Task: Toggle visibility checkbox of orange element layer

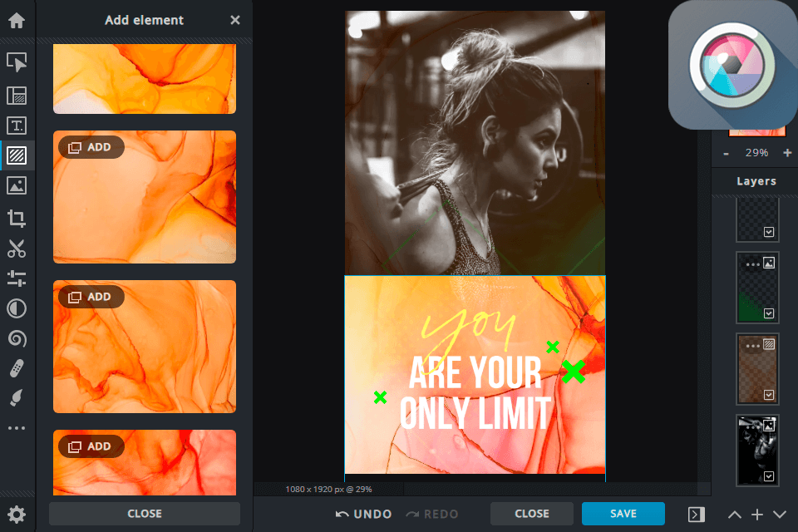Action: [x=768, y=395]
